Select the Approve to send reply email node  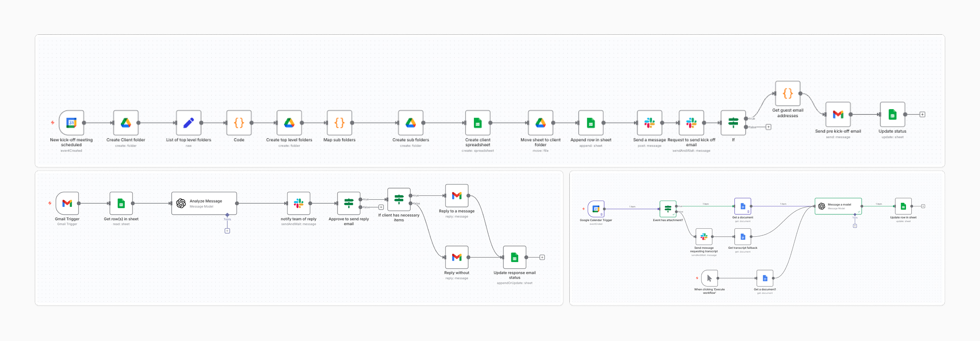pyautogui.click(x=349, y=203)
